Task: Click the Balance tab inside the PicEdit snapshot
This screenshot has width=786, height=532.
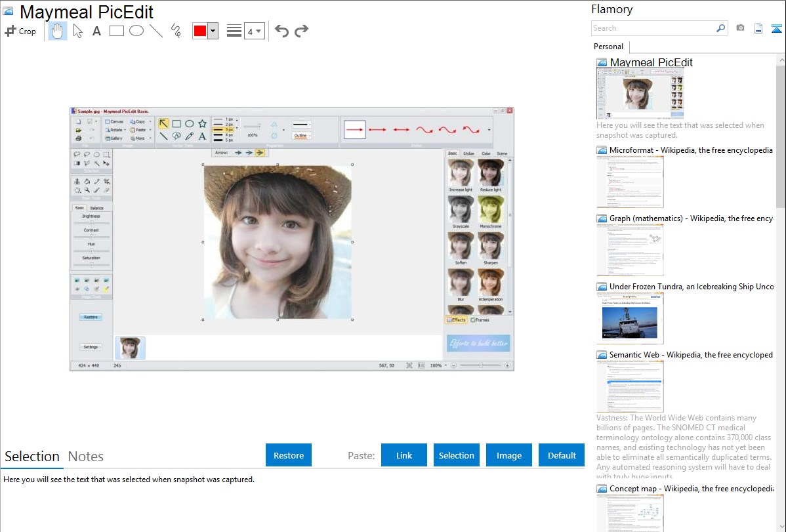Action: click(96, 208)
